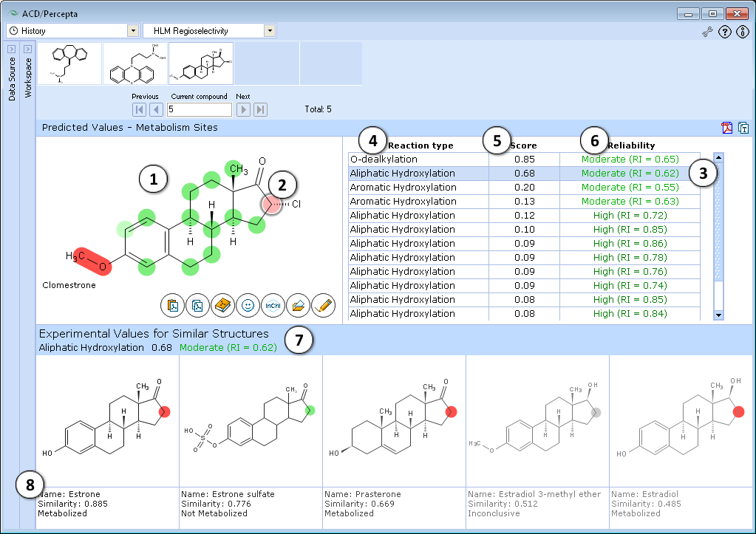
Task: Click red-highlighted carbon next to Cl
Action: click(x=272, y=205)
